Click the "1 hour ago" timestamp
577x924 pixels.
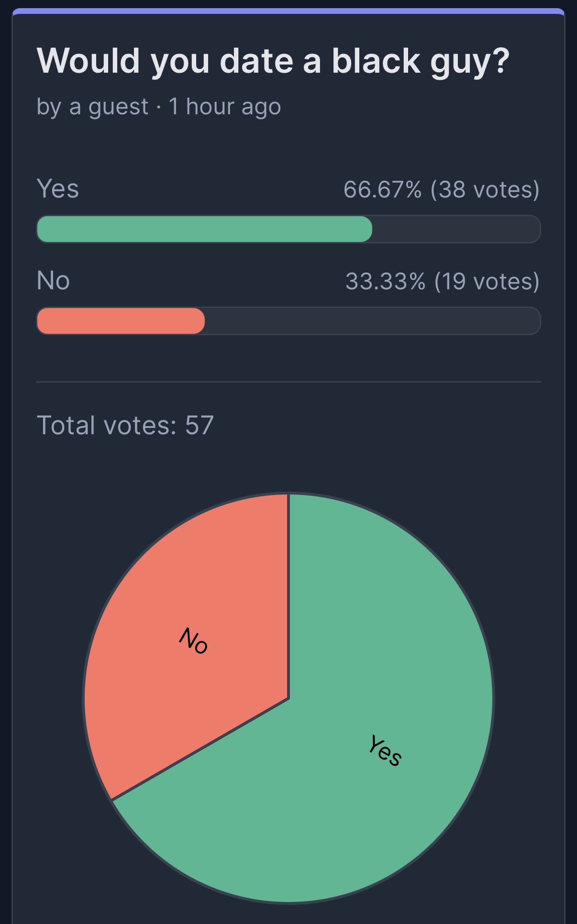(224, 106)
